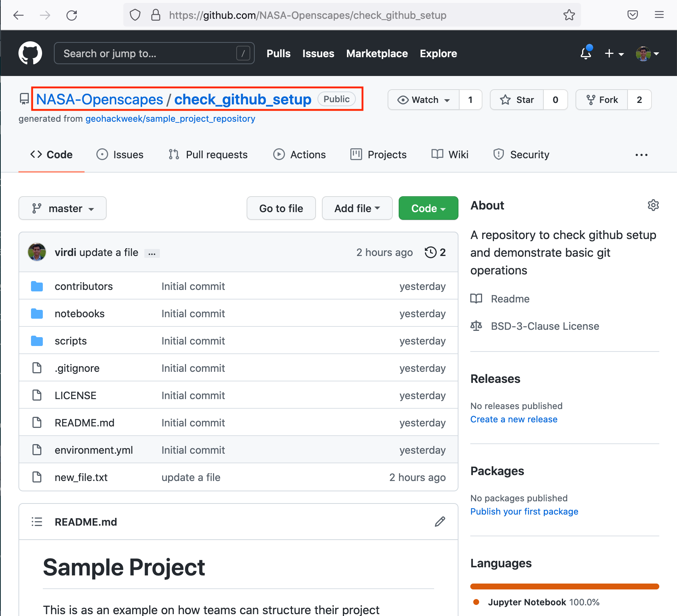Expand the Add file dropdown

[x=357, y=208]
